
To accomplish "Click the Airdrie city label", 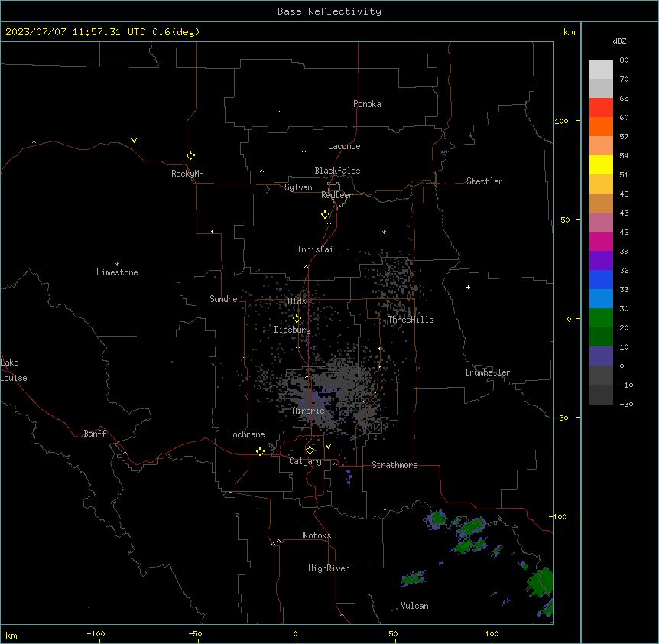I will tap(309, 411).
